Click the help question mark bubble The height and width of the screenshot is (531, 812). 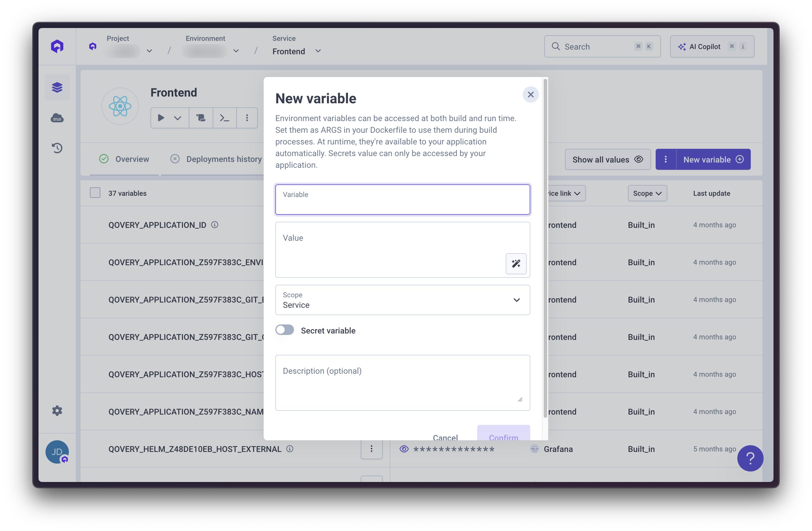coord(750,458)
